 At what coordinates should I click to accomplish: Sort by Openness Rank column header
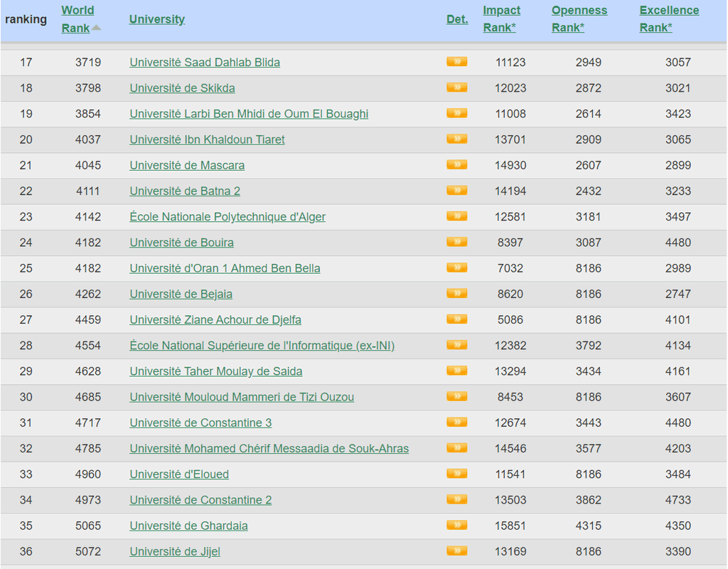coord(579,19)
